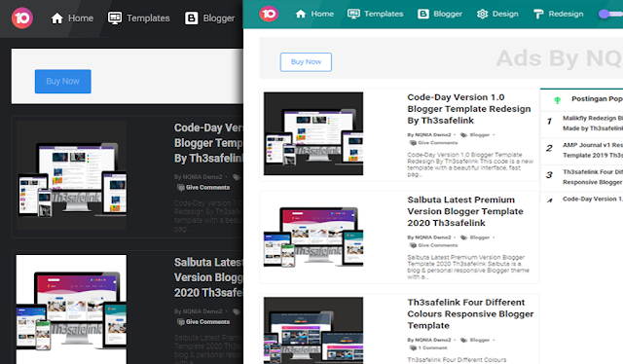Click the outlined Buy Now button
This screenshot has height=364, width=623.
[x=306, y=62]
